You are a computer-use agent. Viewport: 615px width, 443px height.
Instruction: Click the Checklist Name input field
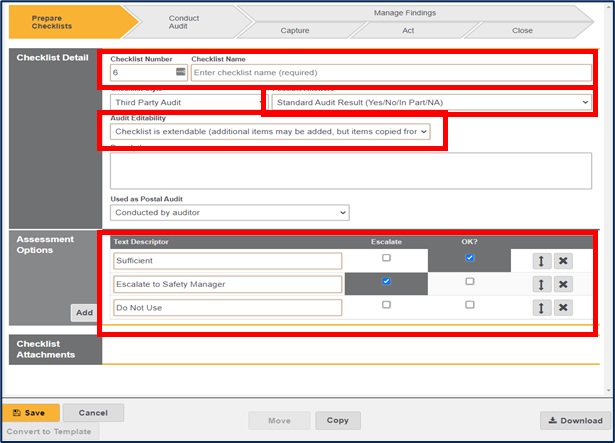[x=315, y=73]
